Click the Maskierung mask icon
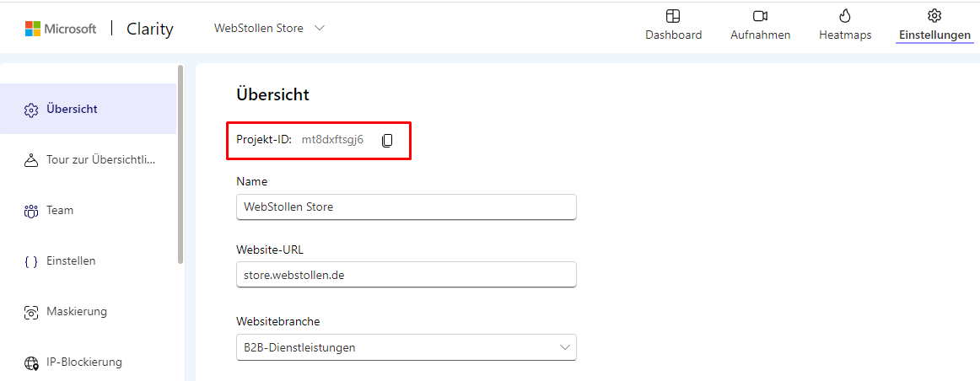This screenshot has width=980, height=381. pos(31,312)
